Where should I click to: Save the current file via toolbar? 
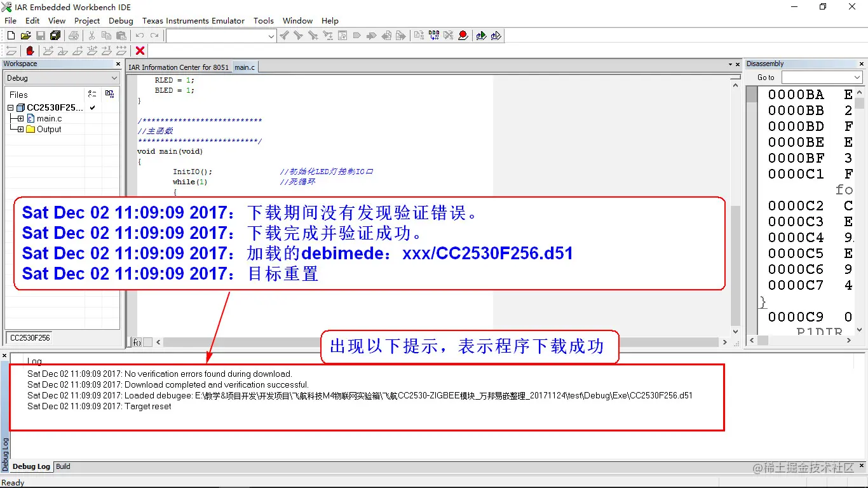point(40,36)
